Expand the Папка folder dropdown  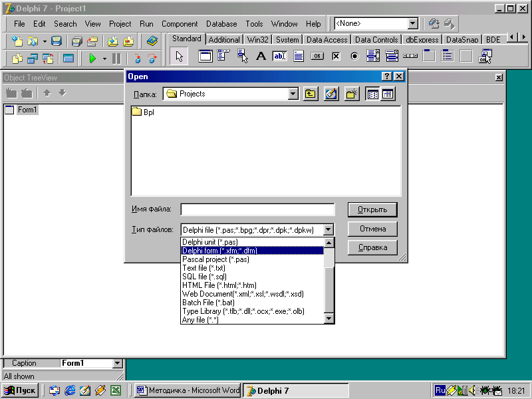[x=293, y=94]
